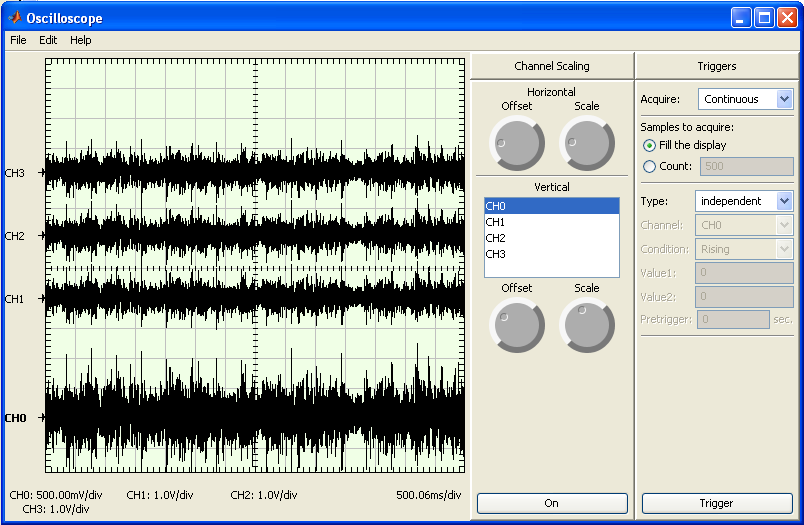Open the Edit menu
The height and width of the screenshot is (525, 804).
pos(48,40)
